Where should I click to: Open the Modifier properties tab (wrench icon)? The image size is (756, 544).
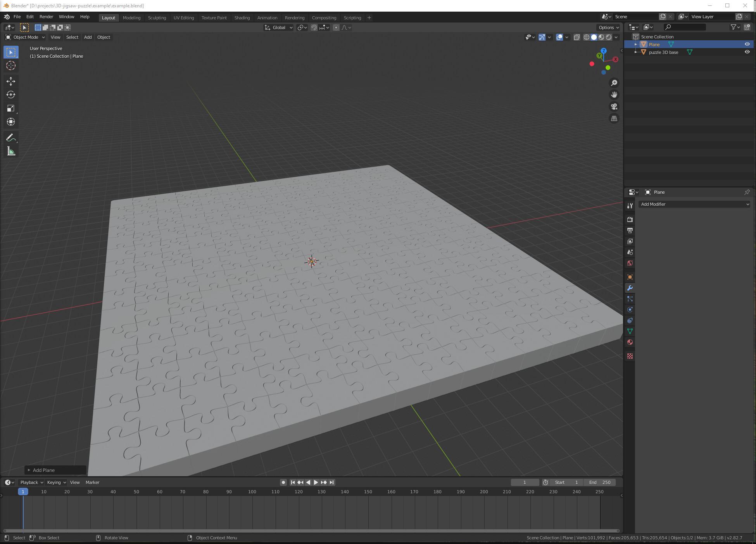pyautogui.click(x=630, y=288)
